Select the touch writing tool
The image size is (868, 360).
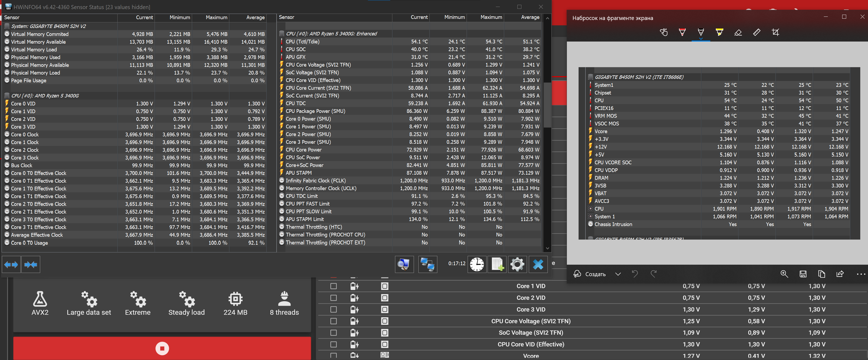[x=663, y=32]
